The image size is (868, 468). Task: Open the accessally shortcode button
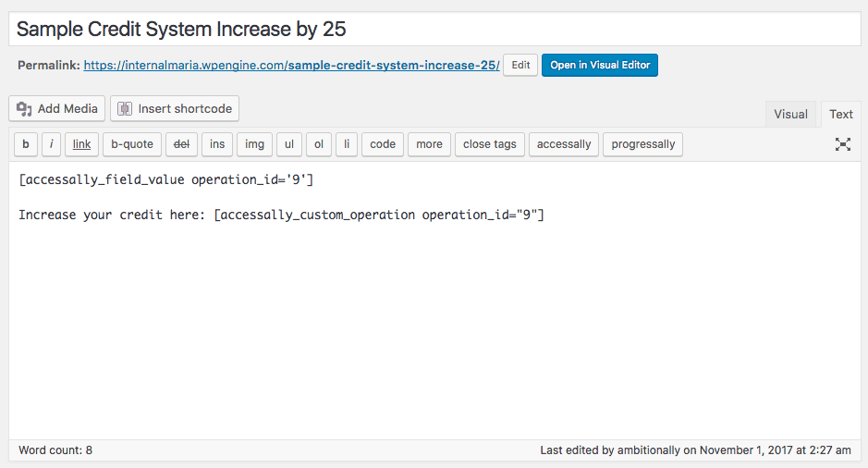click(564, 144)
